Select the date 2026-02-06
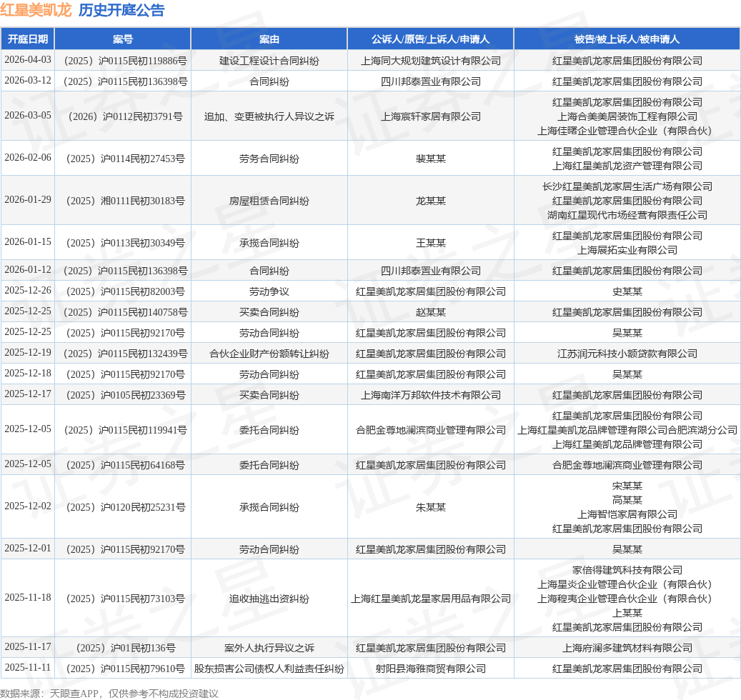 point(28,157)
